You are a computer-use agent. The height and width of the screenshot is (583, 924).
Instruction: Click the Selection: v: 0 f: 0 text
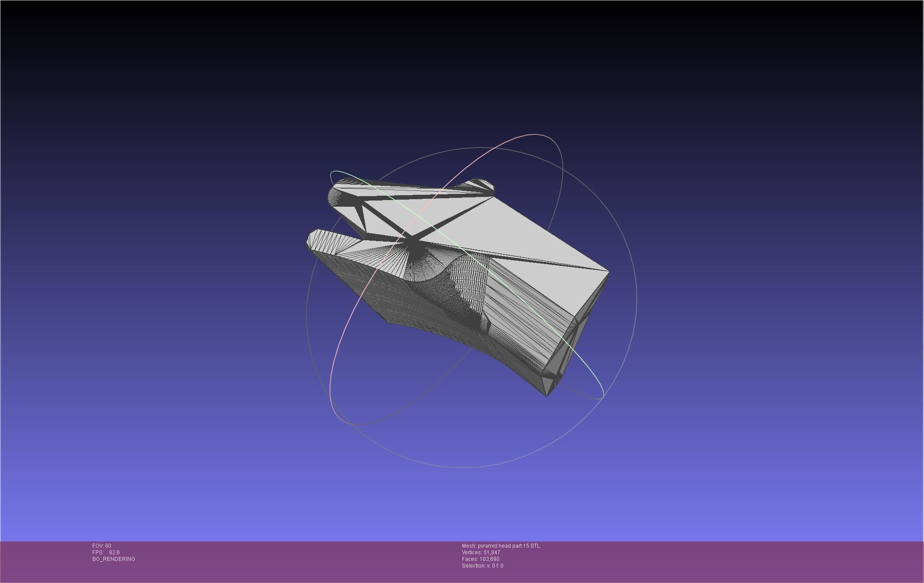click(482, 566)
